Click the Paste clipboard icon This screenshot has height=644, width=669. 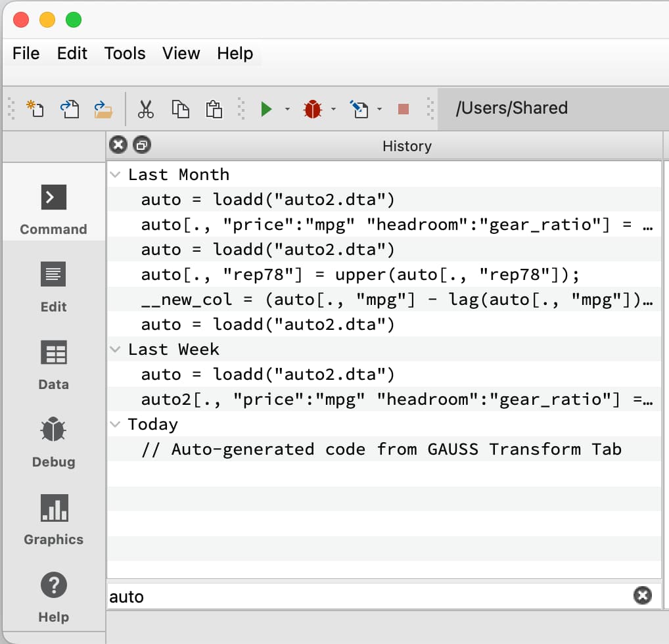214,108
